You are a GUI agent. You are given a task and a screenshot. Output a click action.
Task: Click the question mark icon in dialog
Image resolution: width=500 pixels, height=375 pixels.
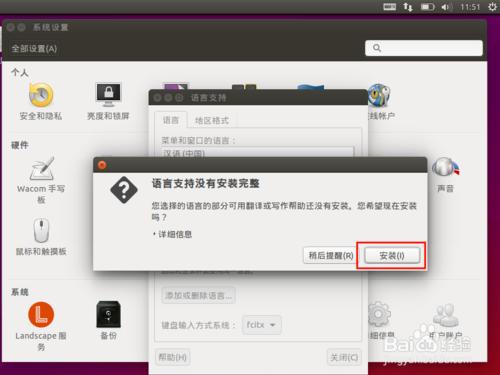(x=124, y=190)
